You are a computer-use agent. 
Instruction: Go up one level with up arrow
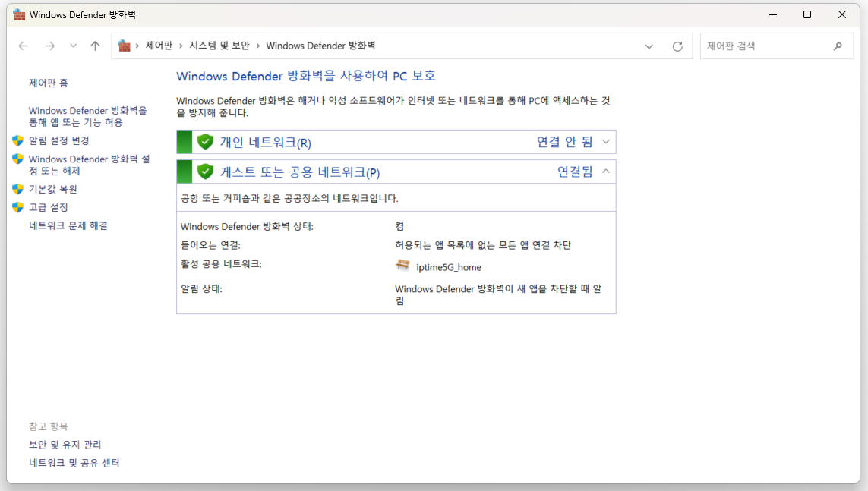[x=95, y=46]
